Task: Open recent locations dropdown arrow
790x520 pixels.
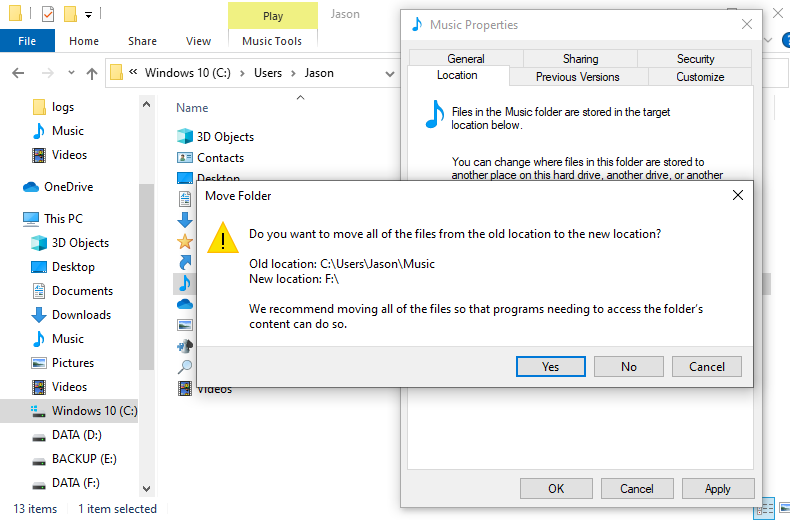Action: click(71, 73)
